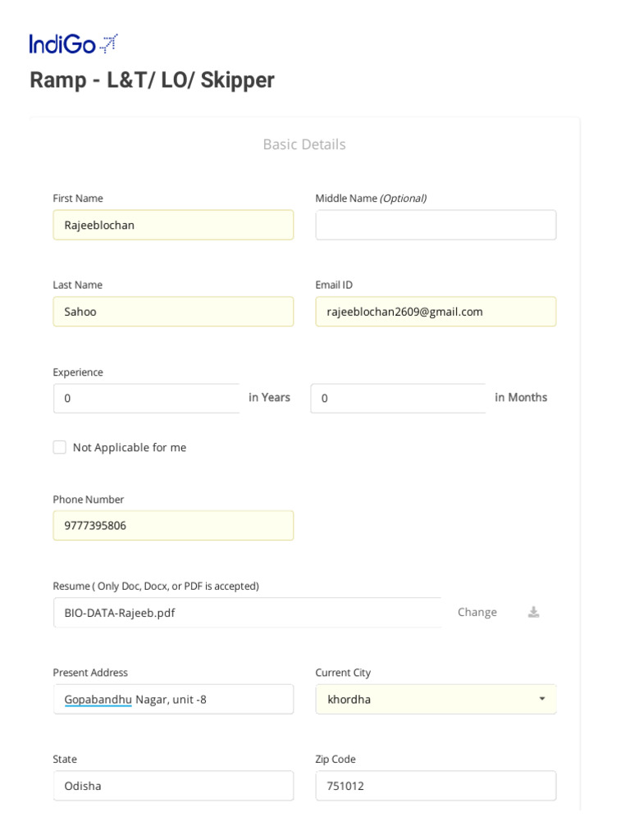This screenshot has width=630, height=840.
Task: Click the Basic Details section heading
Action: click(x=304, y=144)
